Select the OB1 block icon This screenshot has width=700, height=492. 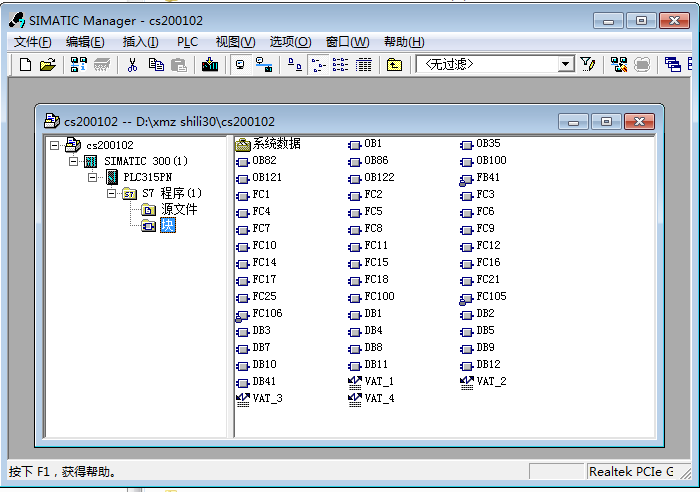[x=354, y=145]
